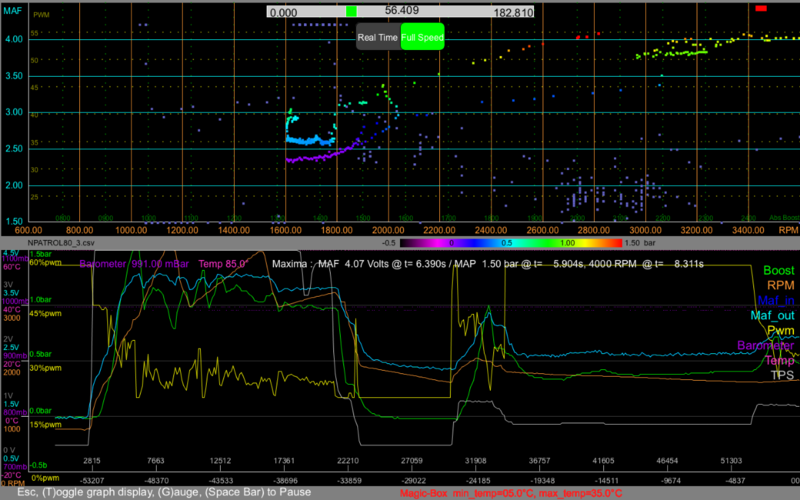800x500 pixels.
Task: Select the Full Speed playback mode
Action: click(421, 36)
